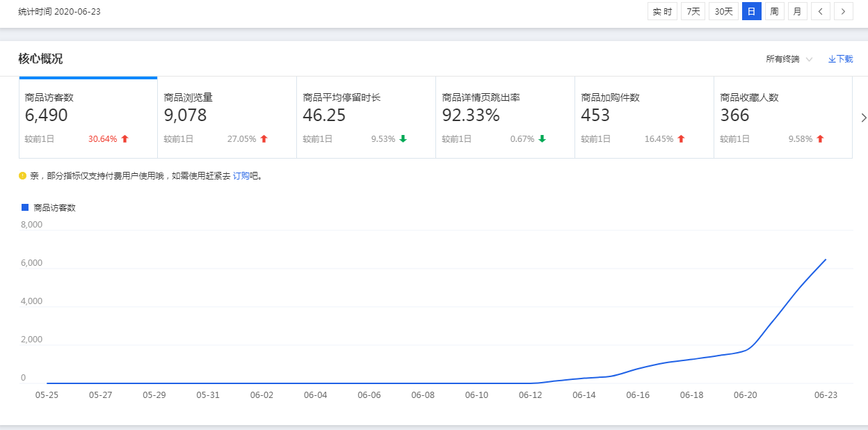
Task: Click the 下载 download icon link
Action: [x=840, y=59]
